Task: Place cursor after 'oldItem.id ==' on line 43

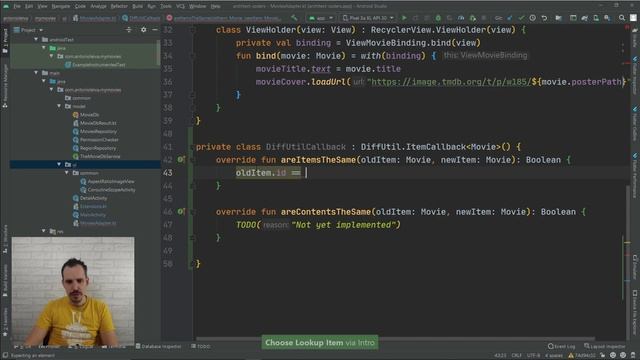Action: [306, 173]
